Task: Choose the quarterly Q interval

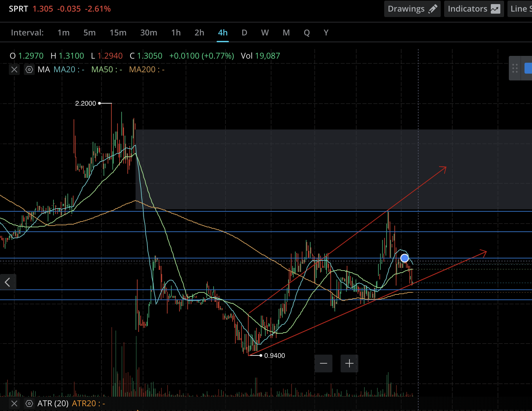Action: click(307, 33)
